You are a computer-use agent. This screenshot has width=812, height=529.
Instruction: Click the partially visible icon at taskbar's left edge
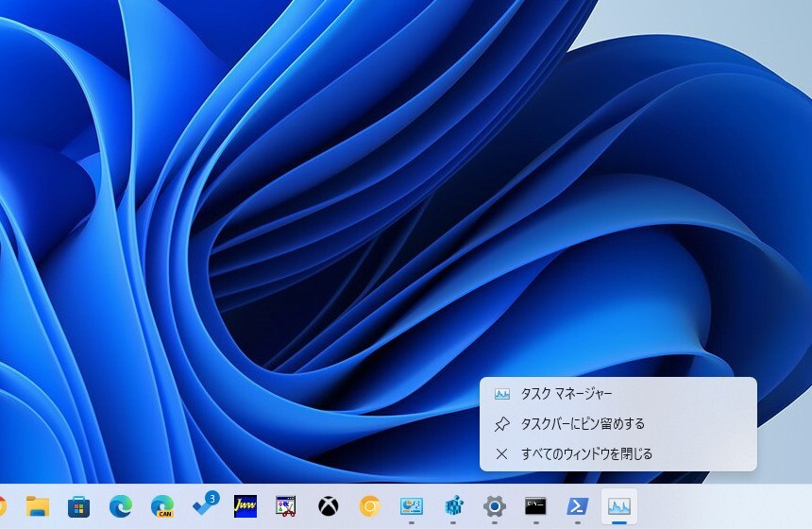[x=3, y=506]
